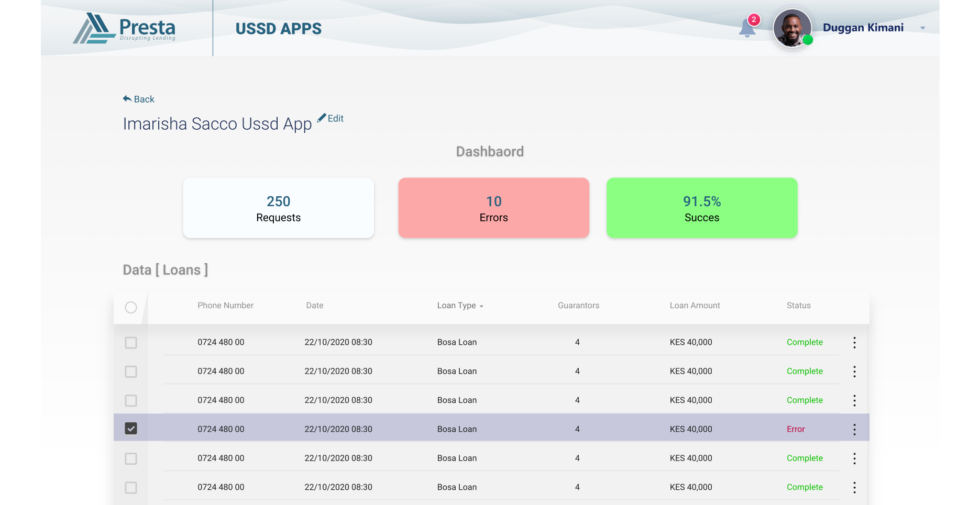Click the red Error status
Screen dimensions: 980x505
click(x=796, y=429)
